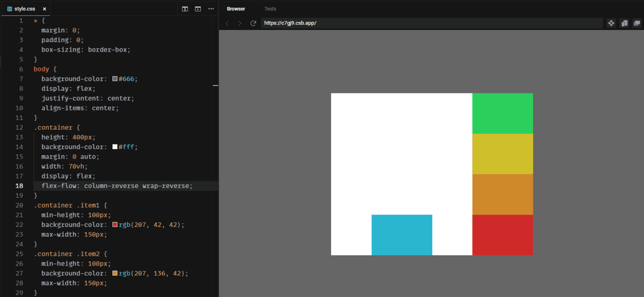Click the 'margin: 0 auto;' line
This screenshot has height=297, width=644.
[x=70, y=156]
